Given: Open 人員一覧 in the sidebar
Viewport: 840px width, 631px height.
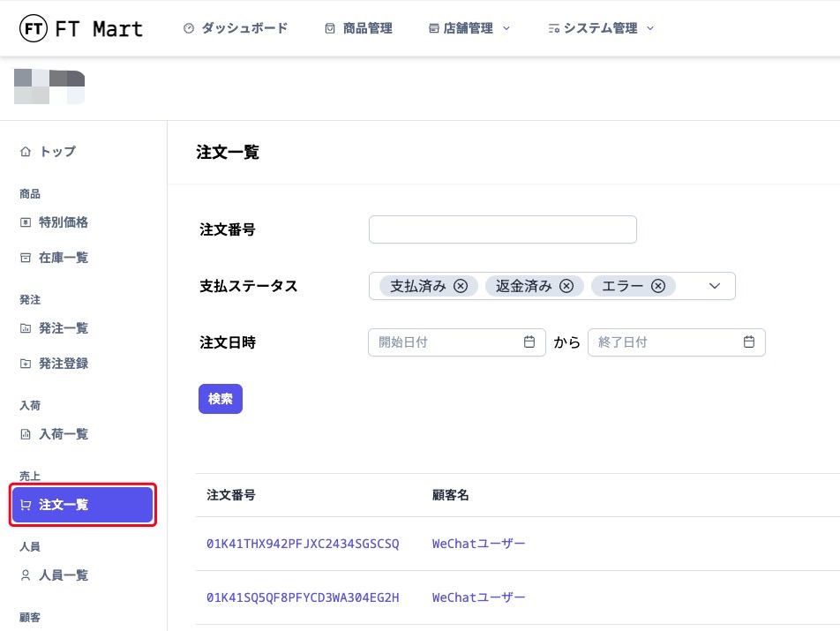Looking at the screenshot, I should [63, 575].
